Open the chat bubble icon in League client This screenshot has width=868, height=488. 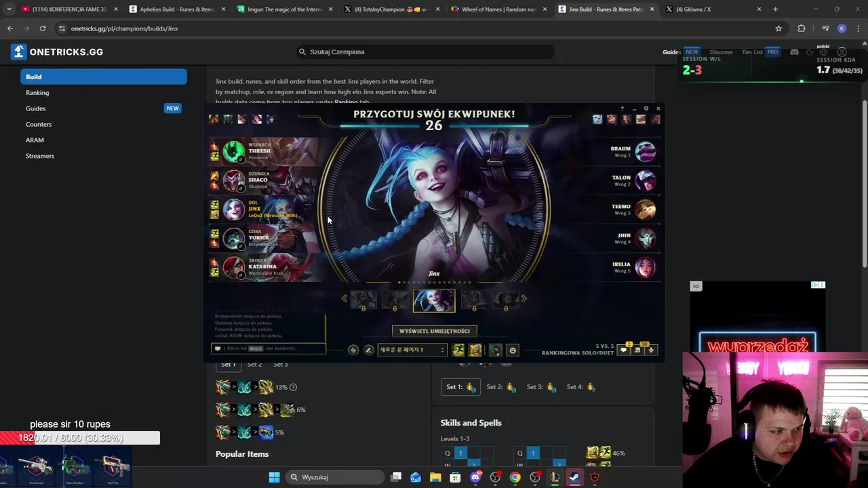click(624, 350)
